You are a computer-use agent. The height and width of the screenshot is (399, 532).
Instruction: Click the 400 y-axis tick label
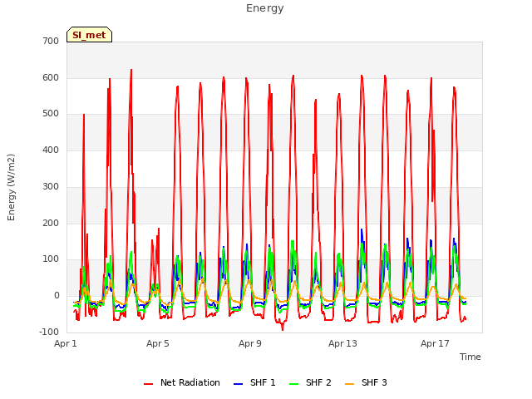coord(51,150)
